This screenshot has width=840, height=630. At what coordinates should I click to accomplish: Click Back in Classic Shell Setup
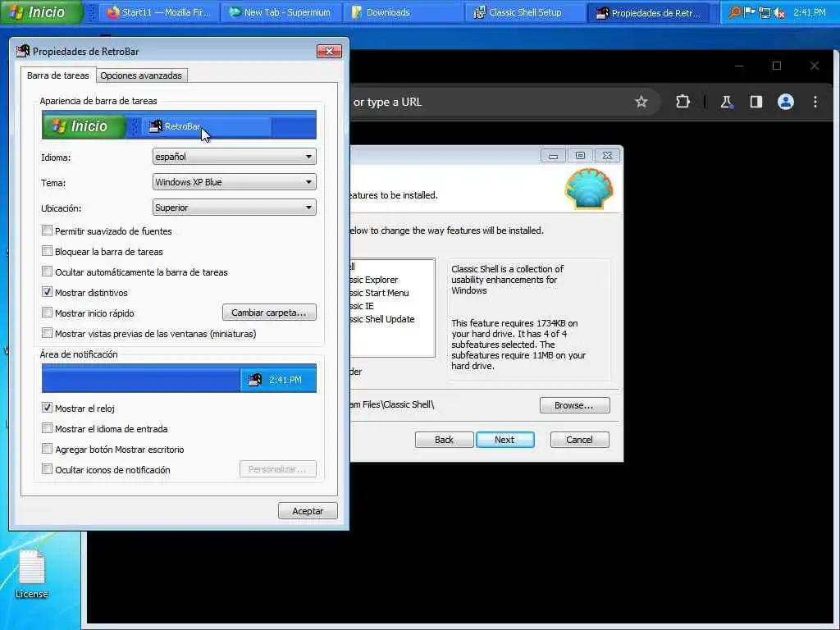444,440
